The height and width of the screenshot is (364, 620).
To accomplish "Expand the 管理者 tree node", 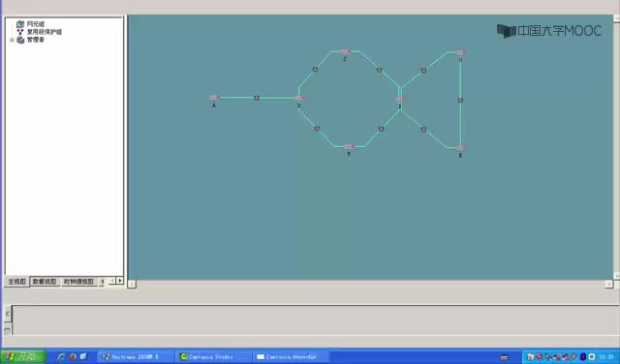I will pos(12,40).
